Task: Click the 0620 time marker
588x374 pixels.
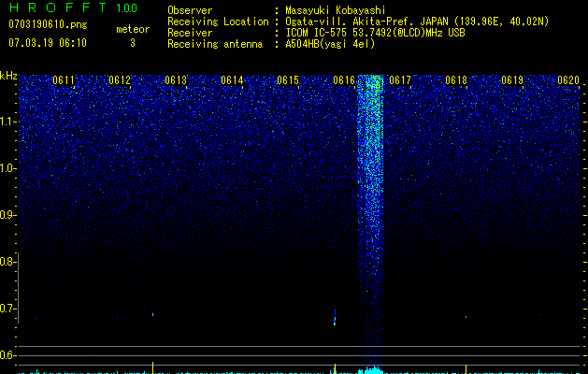Action: click(568, 80)
